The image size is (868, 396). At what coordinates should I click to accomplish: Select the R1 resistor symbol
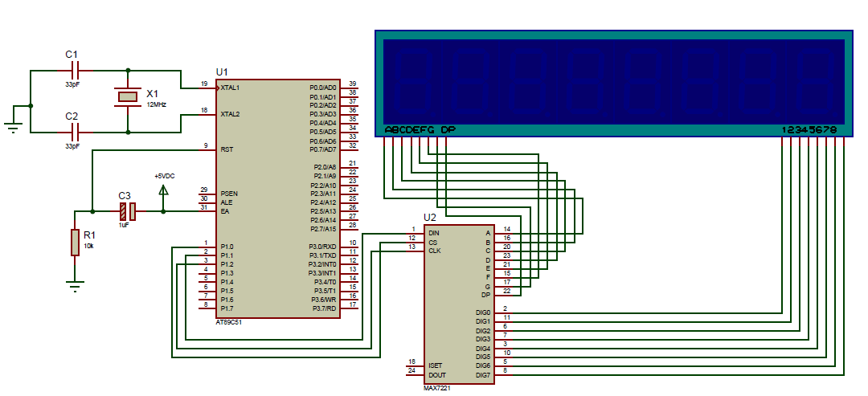click(76, 243)
